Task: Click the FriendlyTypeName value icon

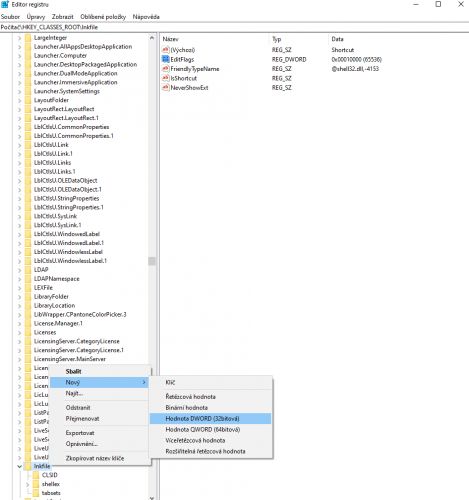Action: [166, 69]
